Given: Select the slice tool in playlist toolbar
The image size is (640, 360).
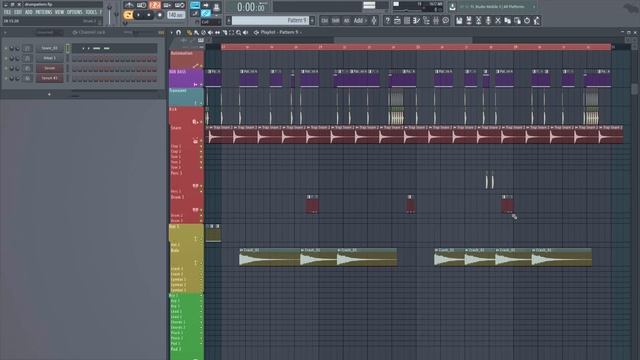Looking at the screenshot, I should [224, 32].
